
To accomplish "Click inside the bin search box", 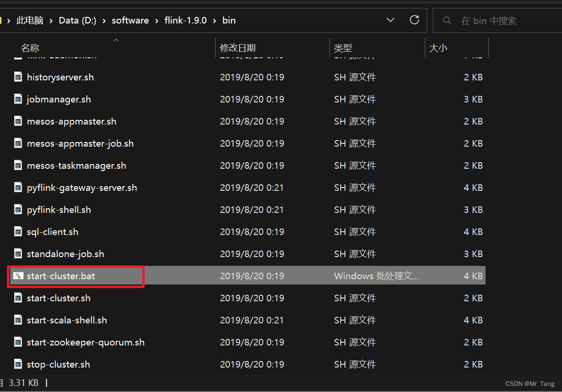I will click(x=498, y=20).
